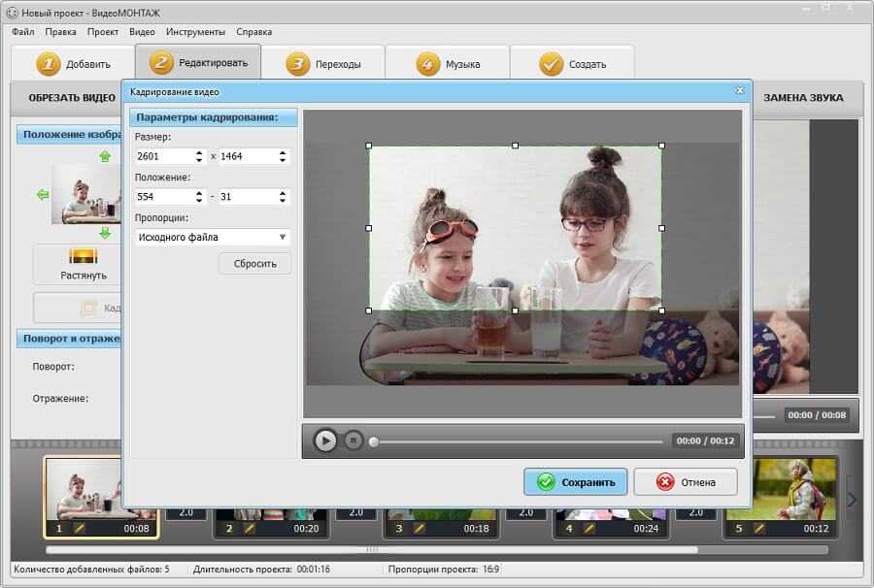This screenshot has width=874, height=588.
Task: Click the green up arrow for image position
Action: point(105,156)
